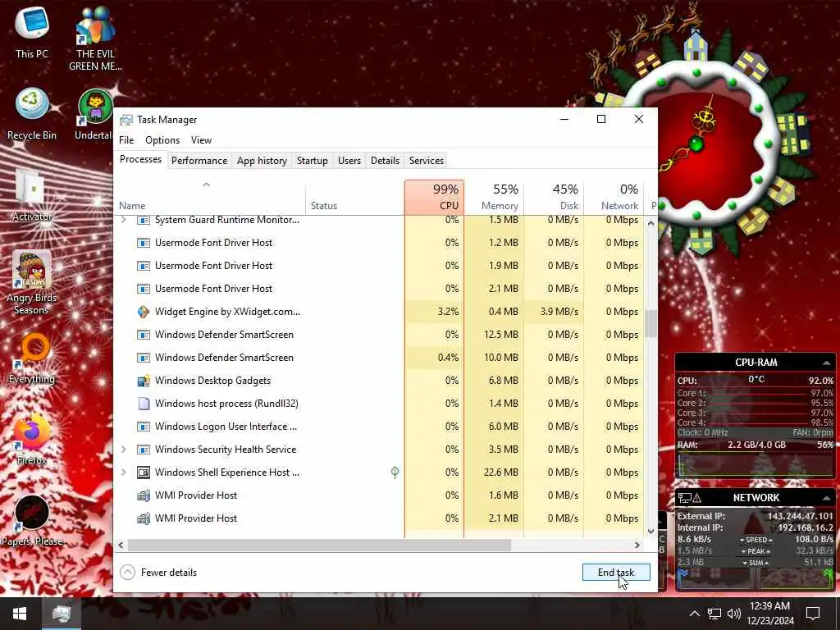
Task: Click the End task button
Action: point(616,572)
